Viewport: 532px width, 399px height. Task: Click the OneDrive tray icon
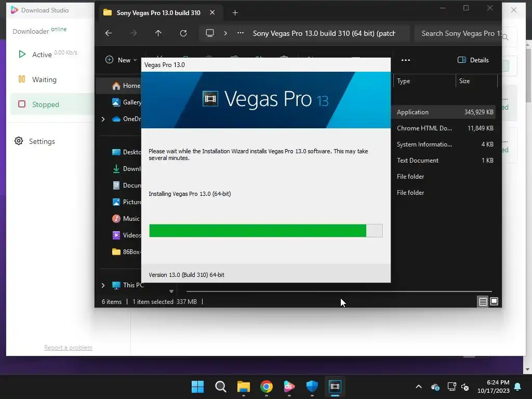click(x=435, y=387)
